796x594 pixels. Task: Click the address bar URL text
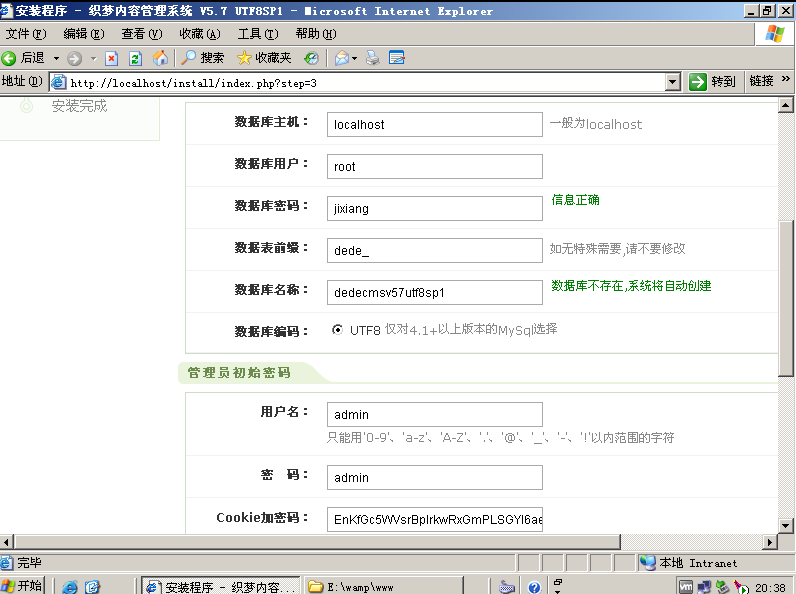click(193, 83)
